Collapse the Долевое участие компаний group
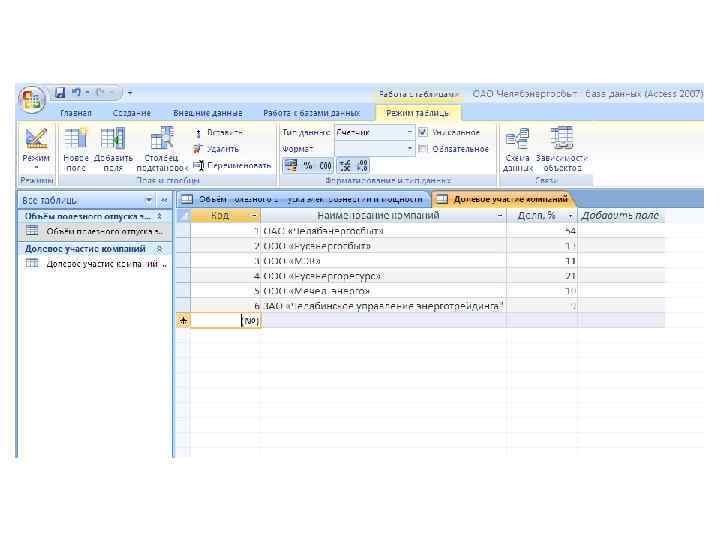The image size is (720, 540). 159,249
